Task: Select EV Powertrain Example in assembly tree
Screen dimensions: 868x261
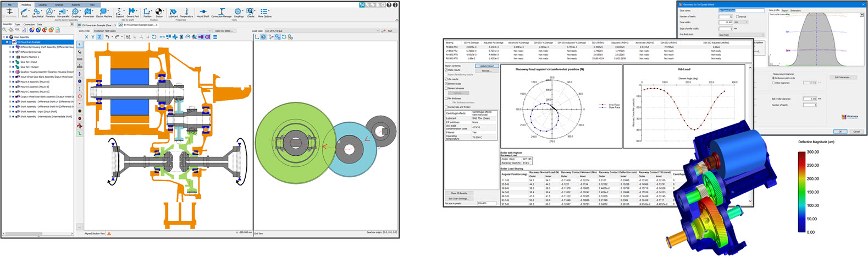Action: pos(29,42)
